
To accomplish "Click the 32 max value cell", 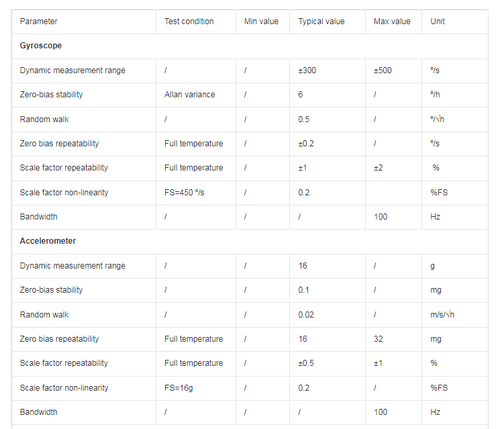I will coord(393,339).
